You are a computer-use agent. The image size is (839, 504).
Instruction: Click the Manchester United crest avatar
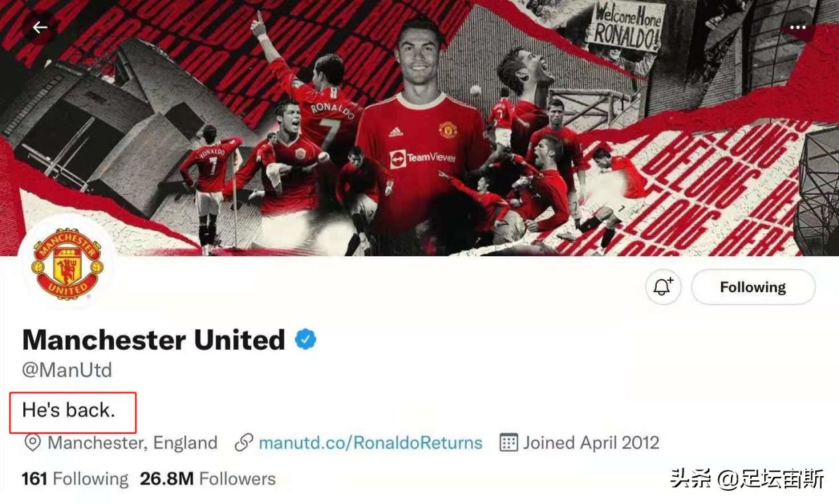point(67,262)
